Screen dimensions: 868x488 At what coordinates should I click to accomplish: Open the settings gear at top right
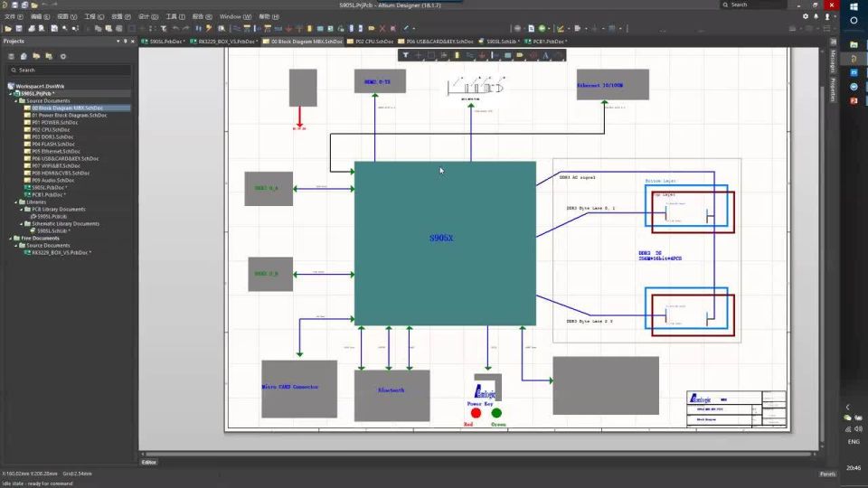(x=806, y=16)
